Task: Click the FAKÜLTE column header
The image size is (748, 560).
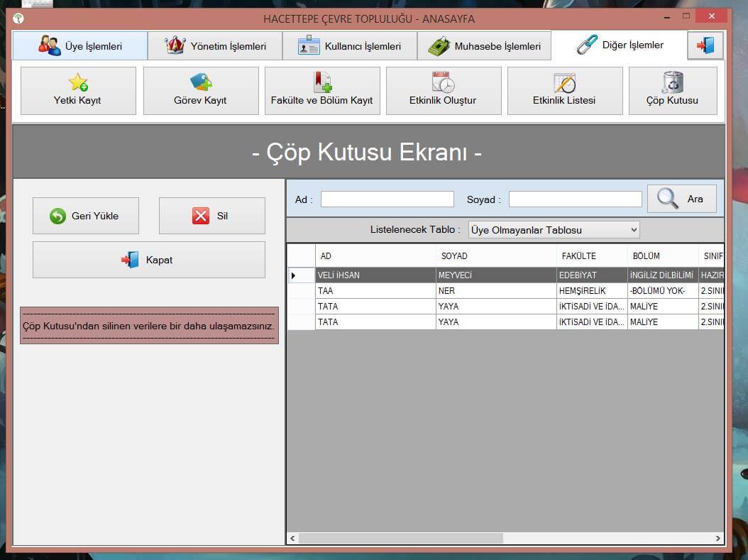Action: click(578, 256)
